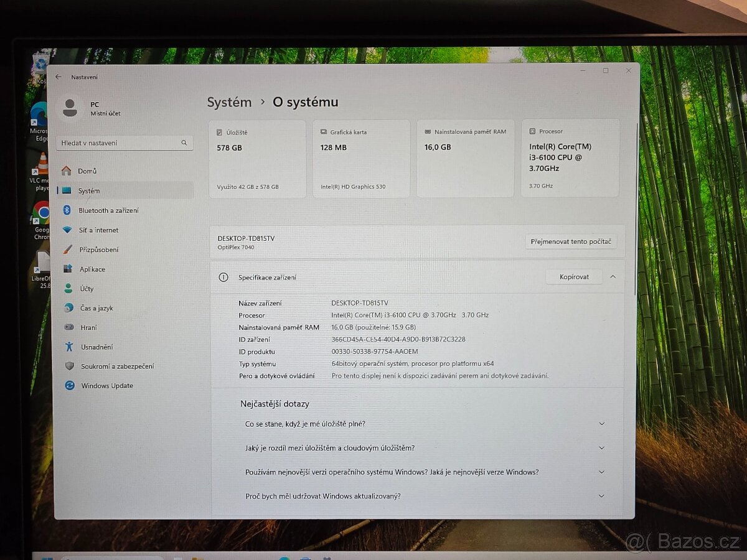Expand the question about full úložiště

point(601,424)
